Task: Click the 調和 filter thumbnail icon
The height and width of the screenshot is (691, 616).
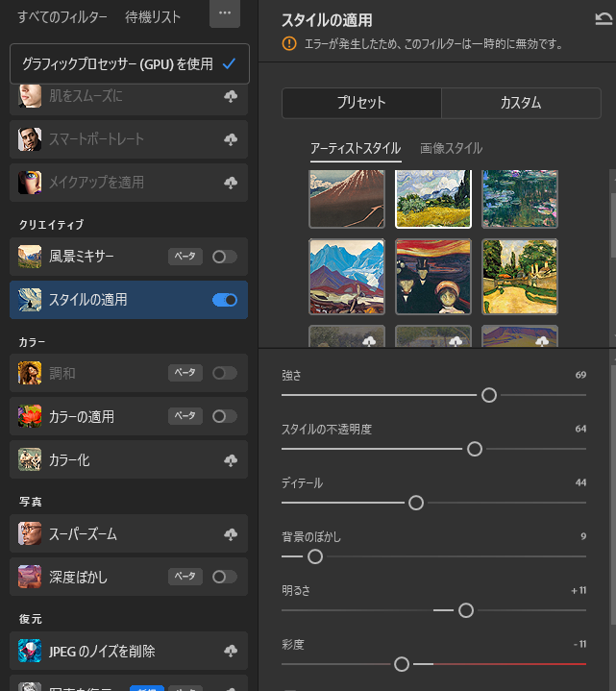Action: point(30,373)
